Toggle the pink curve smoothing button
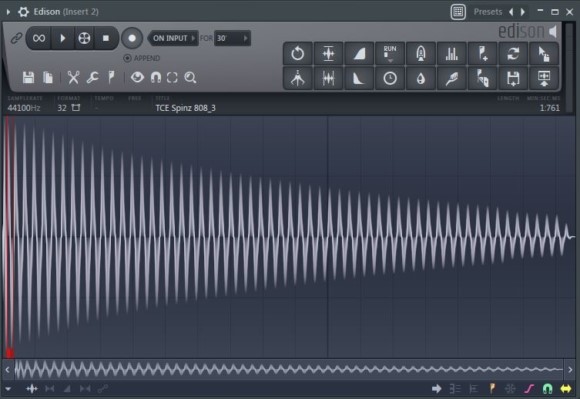Image resolution: width=580 pixels, height=399 pixels. pos(529,389)
